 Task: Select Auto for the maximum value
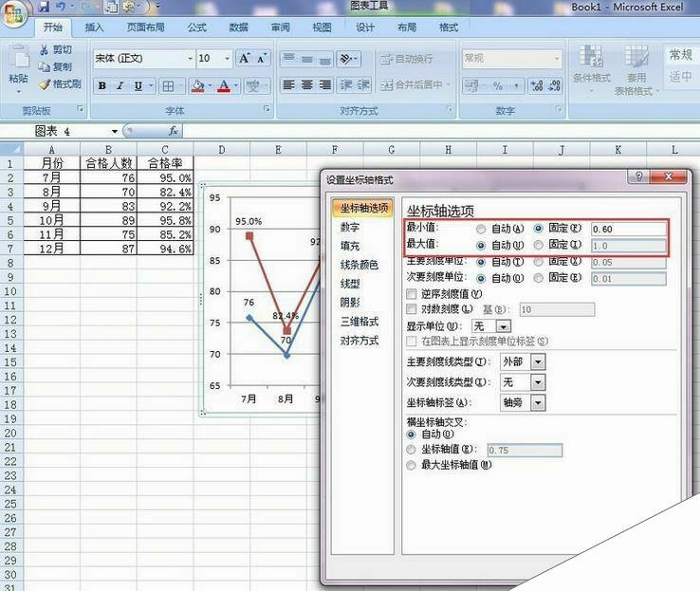click(481, 246)
